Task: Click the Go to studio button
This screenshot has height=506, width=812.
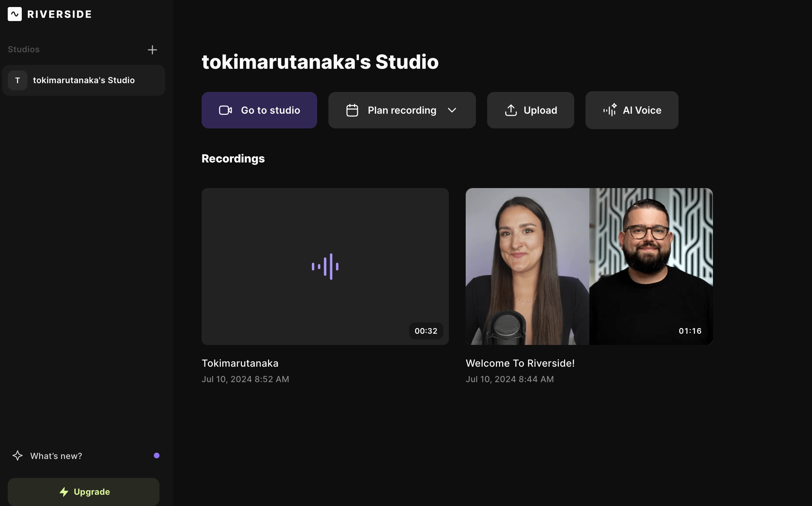Action: click(259, 110)
